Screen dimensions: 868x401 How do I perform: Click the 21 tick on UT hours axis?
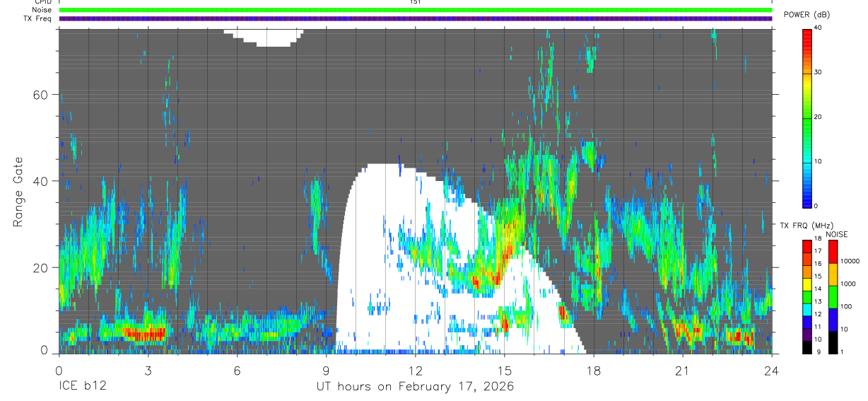(683, 370)
